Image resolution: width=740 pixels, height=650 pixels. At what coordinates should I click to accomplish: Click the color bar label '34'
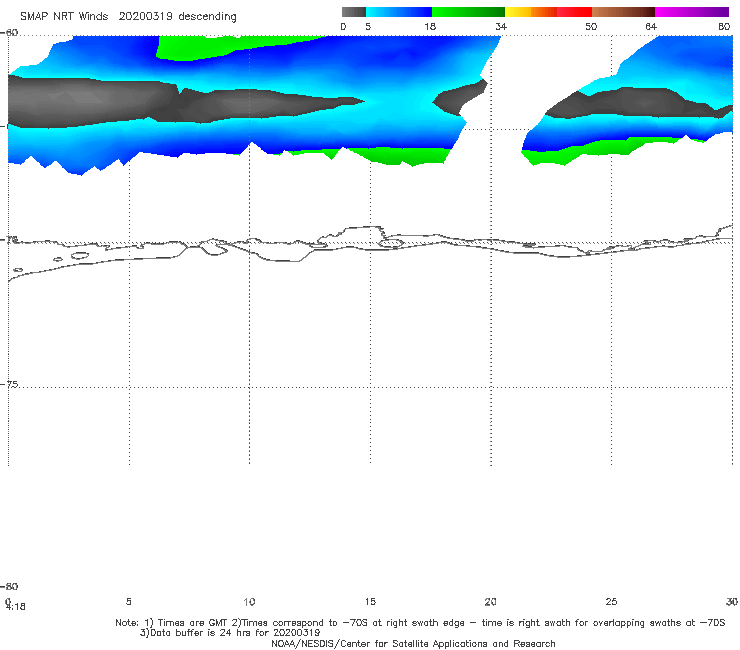tap(501, 27)
